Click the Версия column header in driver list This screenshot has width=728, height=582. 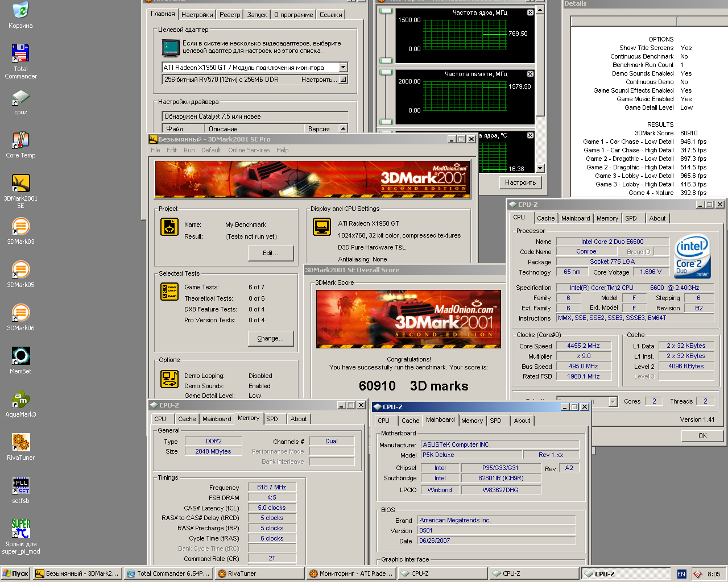pos(321,129)
